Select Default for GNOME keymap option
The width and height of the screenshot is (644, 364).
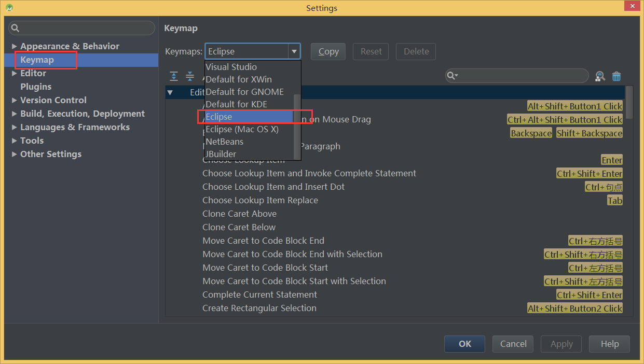point(249,92)
